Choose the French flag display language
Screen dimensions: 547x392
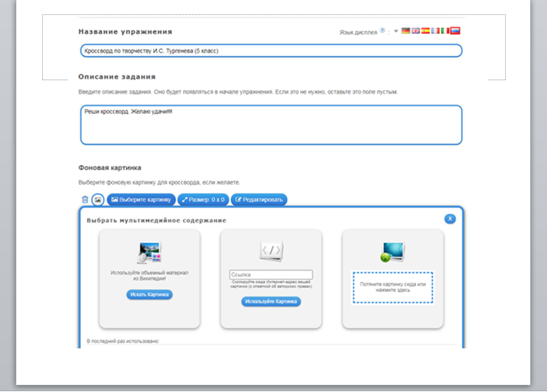tap(436, 31)
